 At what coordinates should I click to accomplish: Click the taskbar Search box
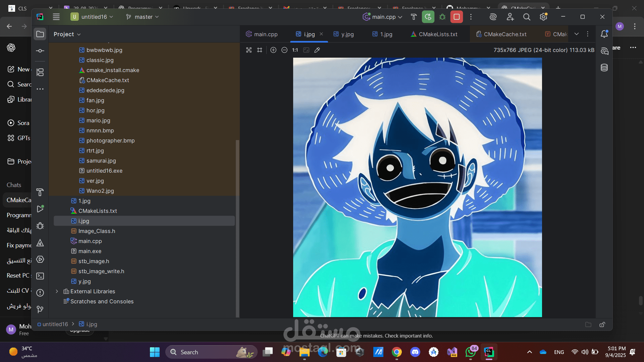(211, 352)
